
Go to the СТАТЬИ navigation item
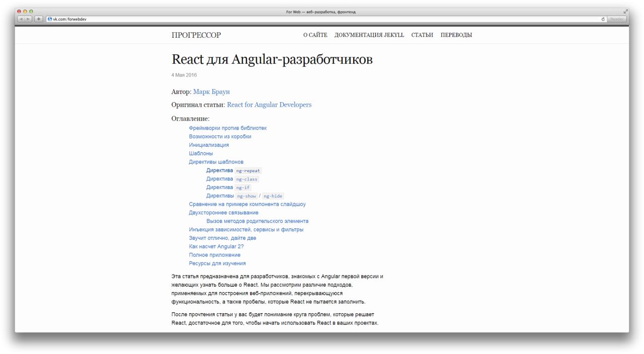click(422, 35)
